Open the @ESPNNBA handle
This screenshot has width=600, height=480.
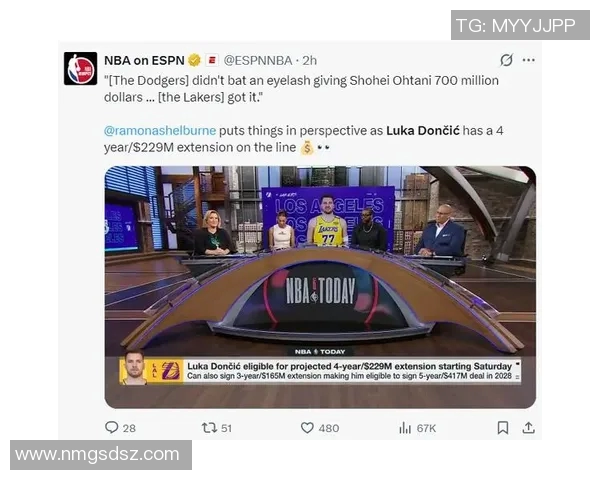click(258, 60)
